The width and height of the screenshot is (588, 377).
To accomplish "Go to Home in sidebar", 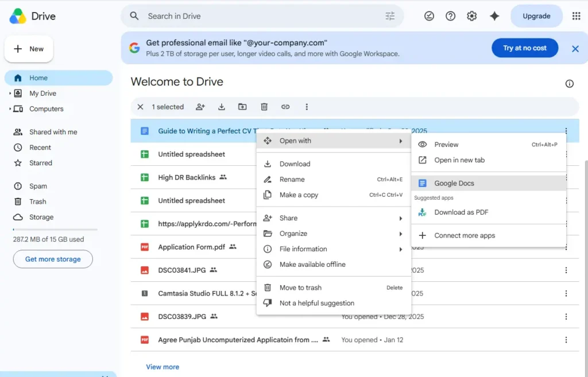I will pos(59,78).
